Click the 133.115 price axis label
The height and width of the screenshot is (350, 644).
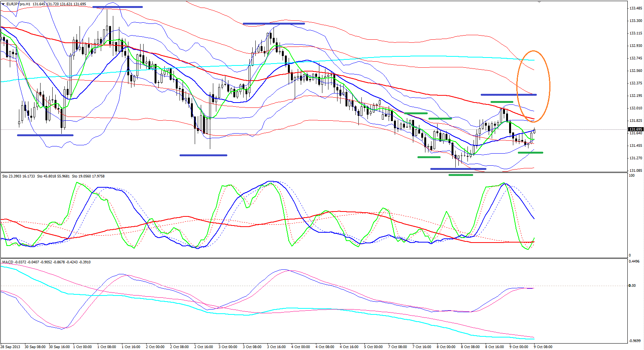(x=635, y=33)
